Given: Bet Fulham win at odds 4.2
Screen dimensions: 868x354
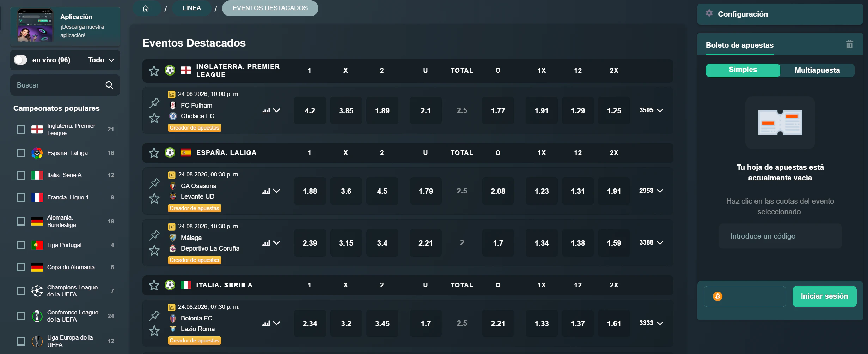Looking at the screenshot, I should 310,110.
